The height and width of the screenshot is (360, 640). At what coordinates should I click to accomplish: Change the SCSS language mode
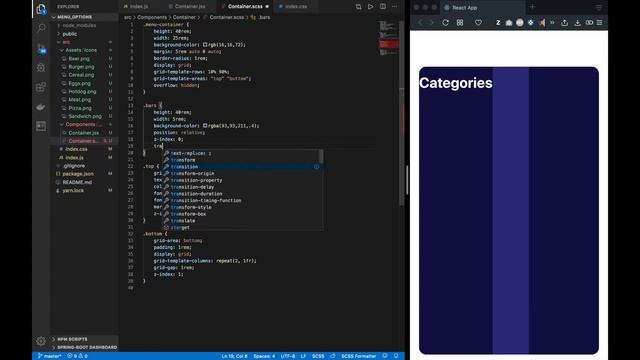pos(318,356)
